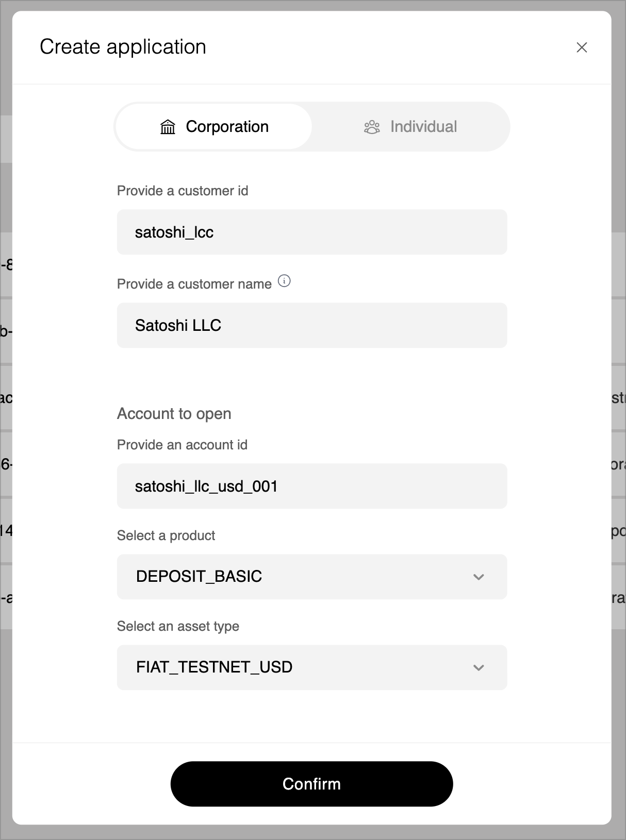
Task: Click the people icon on Individual tab
Action: pyautogui.click(x=372, y=127)
